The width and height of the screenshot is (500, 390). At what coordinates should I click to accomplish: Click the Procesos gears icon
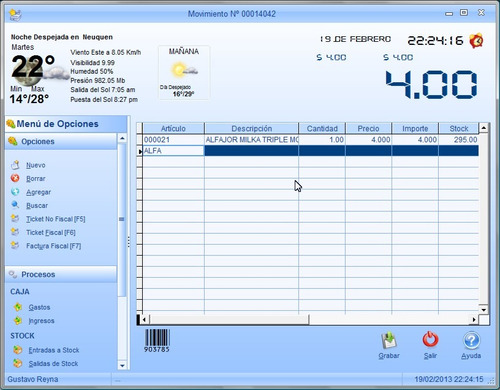point(13,274)
